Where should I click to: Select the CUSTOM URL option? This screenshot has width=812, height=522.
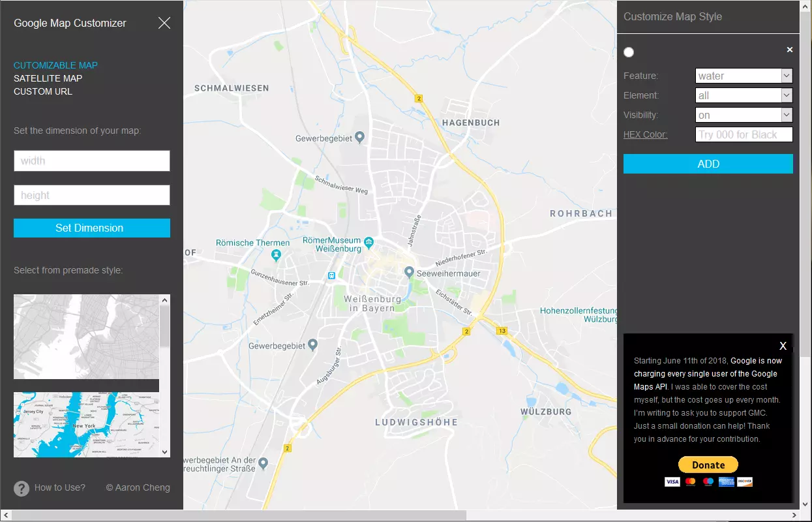click(43, 91)
